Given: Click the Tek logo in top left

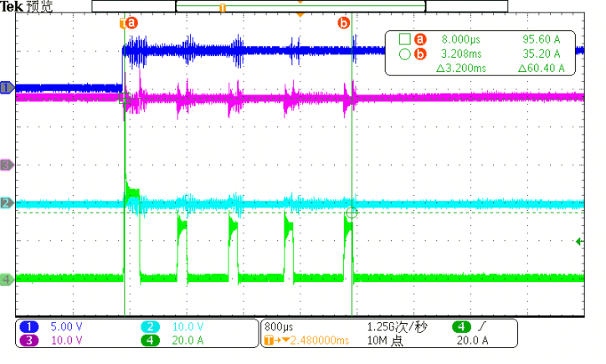Looking at the screenshot, I should [x=12, y=6].
